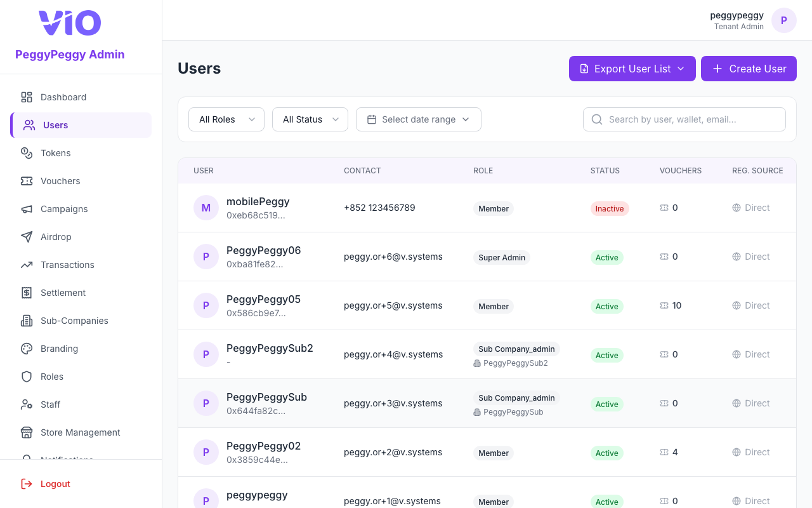Screen dimensions: 812x508
Task: Click the magnifier icon in search box
Action: coord(597,119)
